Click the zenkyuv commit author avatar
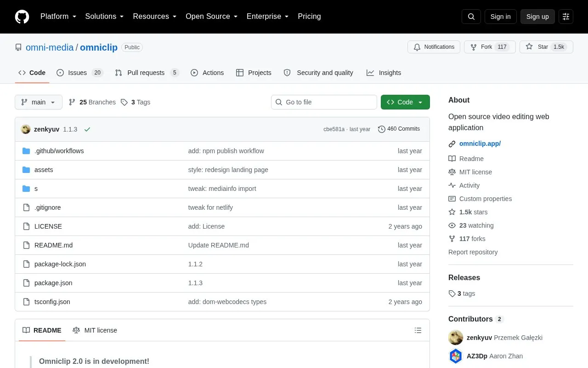This screenshot has width=588, height=368. (x=26, y=129)
